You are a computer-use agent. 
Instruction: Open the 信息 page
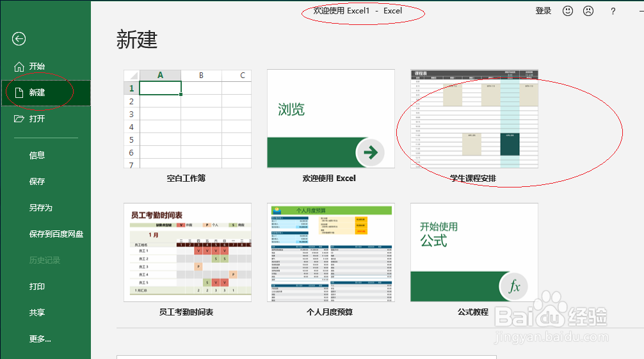point(37,156)
